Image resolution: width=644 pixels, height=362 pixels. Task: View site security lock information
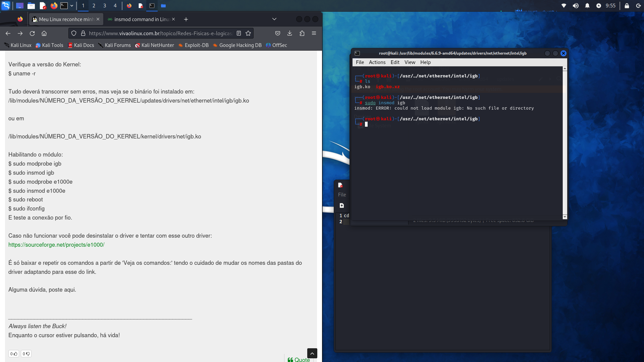(83, 33)
